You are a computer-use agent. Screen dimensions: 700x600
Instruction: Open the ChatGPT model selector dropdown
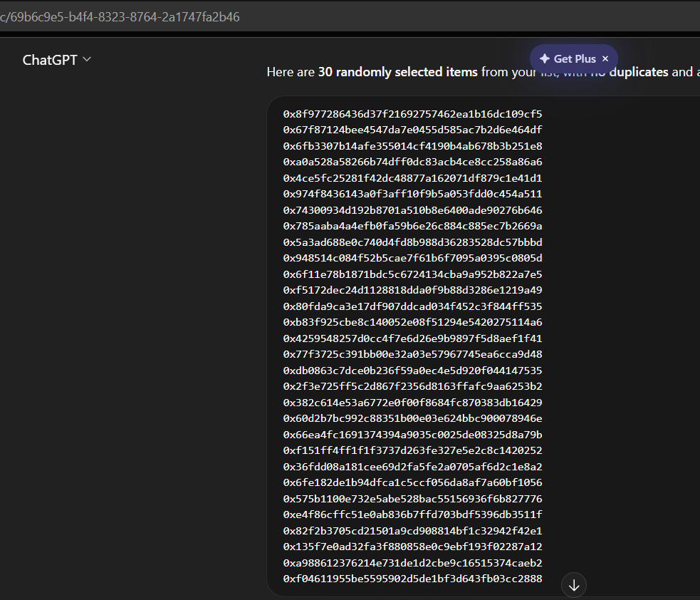pyautogui.click(x=57, y=59)
